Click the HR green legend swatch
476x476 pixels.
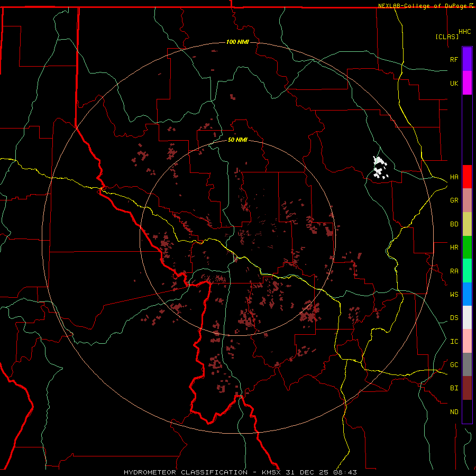coord(467,248)
